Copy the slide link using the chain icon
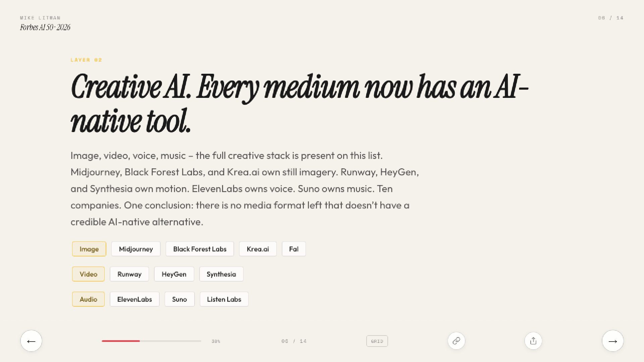Screen dimensions: 644x362 456,341
